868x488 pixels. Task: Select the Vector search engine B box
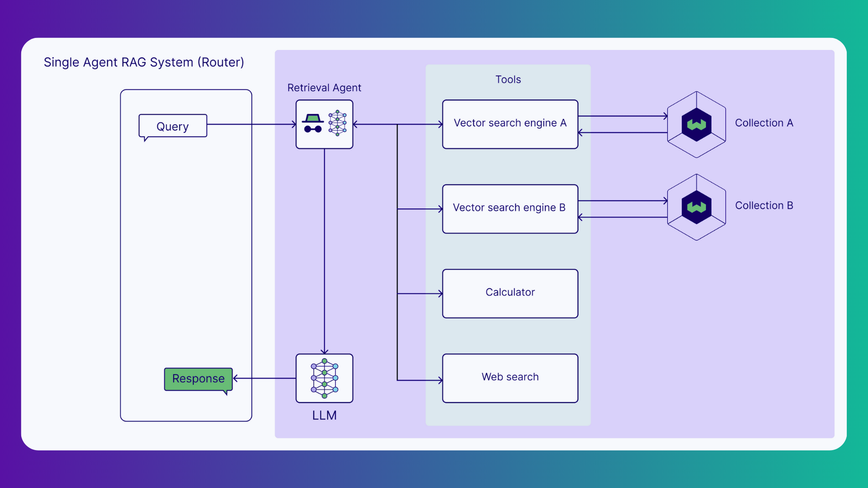(510, 208)
